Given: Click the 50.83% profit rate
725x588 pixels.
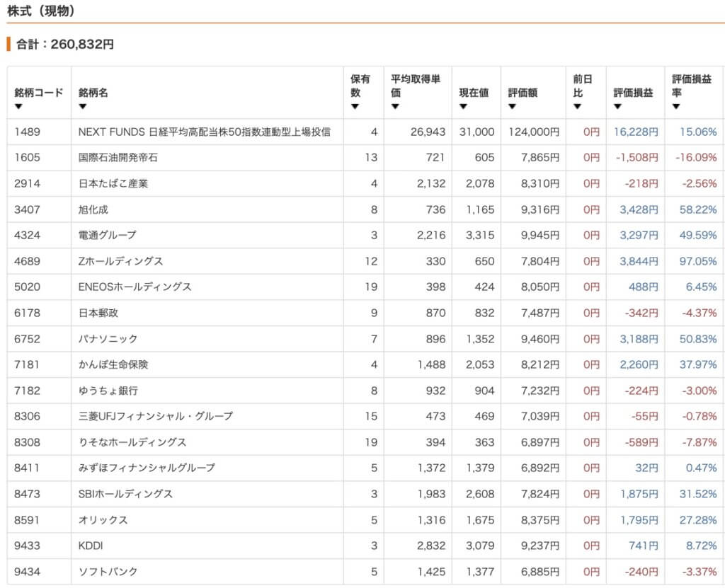Looking at the screenshot, I should coord(698,339).
